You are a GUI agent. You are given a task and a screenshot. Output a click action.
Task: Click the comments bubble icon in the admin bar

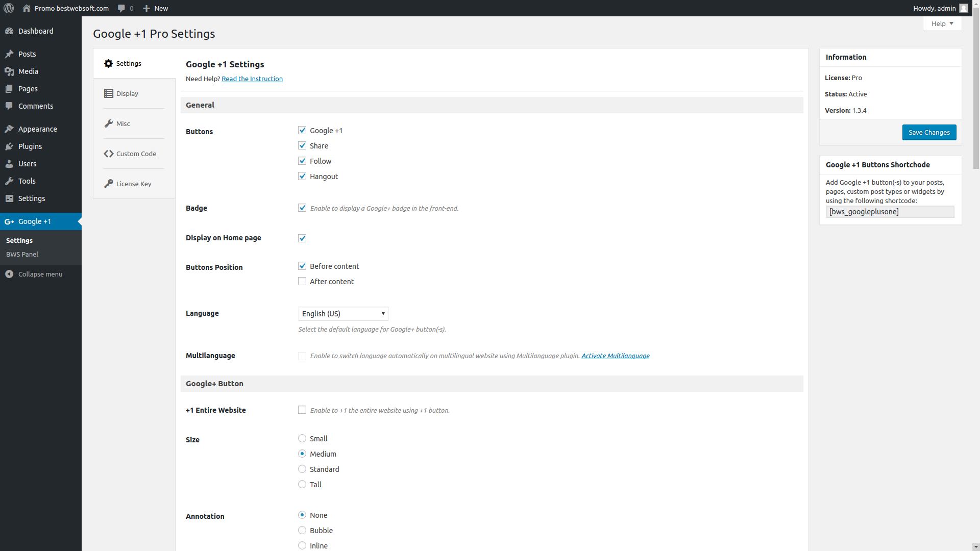pyautogui.click(x=121, y=8)
